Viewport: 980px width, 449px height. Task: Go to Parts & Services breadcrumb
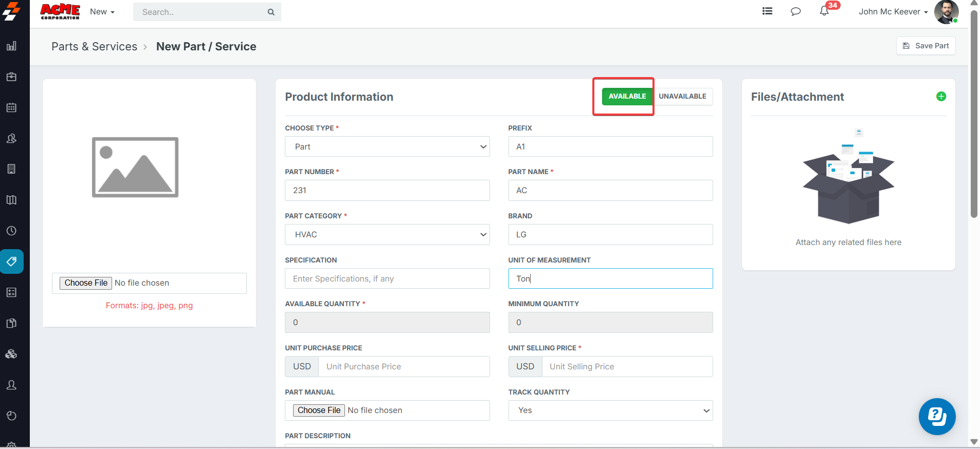(x=94, y=47)
